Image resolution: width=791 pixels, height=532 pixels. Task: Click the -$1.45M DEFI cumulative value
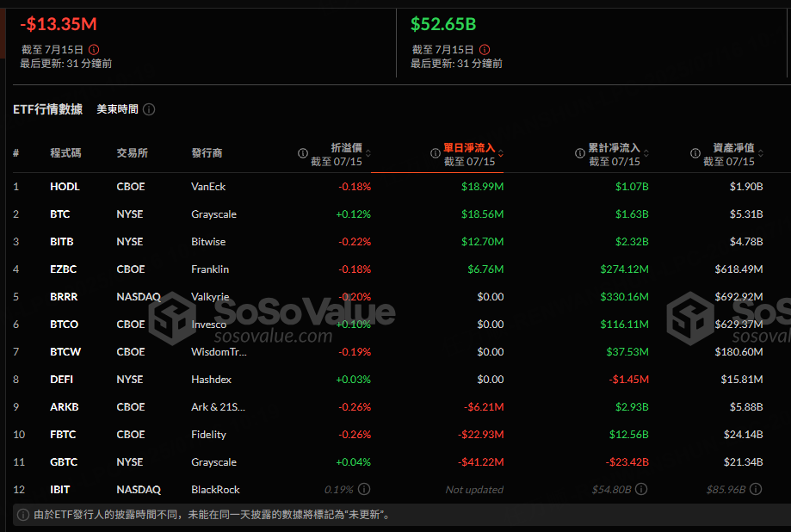coord(628,379)
